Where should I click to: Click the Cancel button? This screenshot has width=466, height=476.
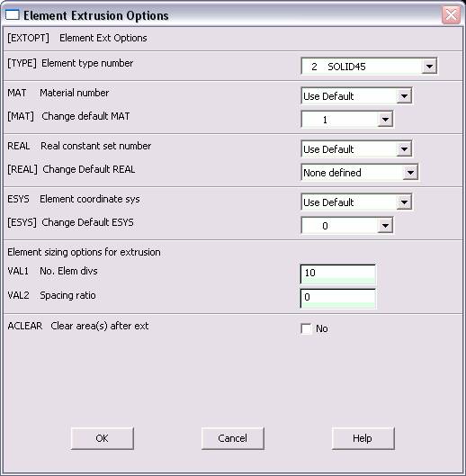pyautogui.click(x=232, y=438)
